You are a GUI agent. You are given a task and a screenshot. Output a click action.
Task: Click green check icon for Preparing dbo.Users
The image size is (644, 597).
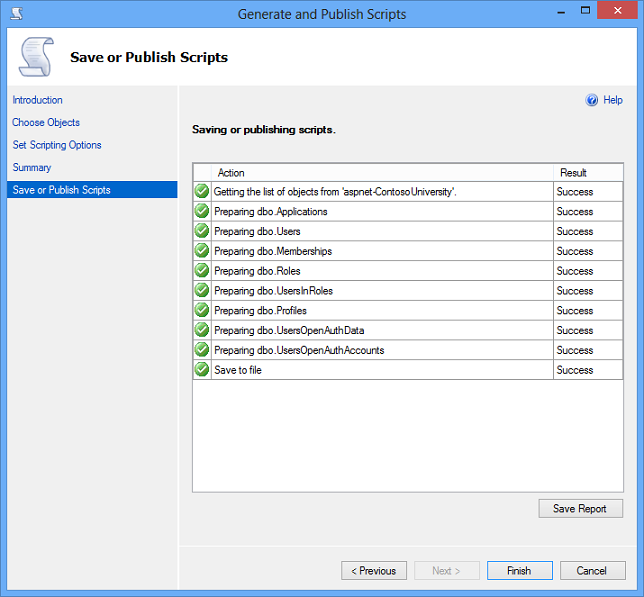pyautogui.click(x=202, y=231)
